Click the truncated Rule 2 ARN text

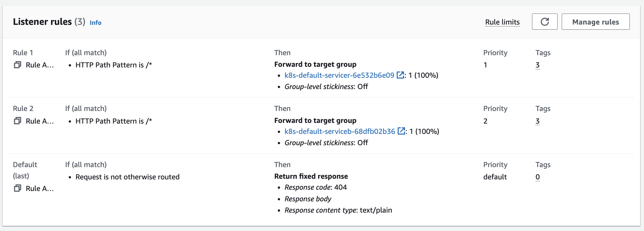click(x=40, y=121)
